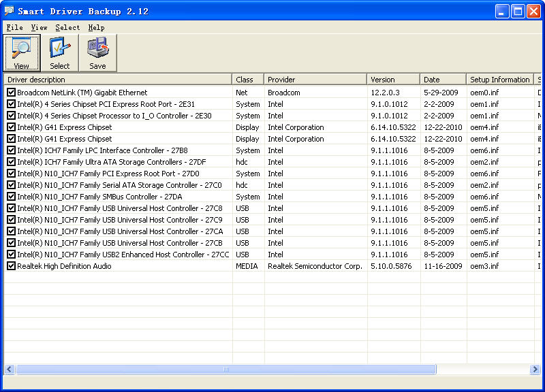This screenshot has height=392, width=545.
Task: Sort list by Provider column header
Action: point(315,80)
